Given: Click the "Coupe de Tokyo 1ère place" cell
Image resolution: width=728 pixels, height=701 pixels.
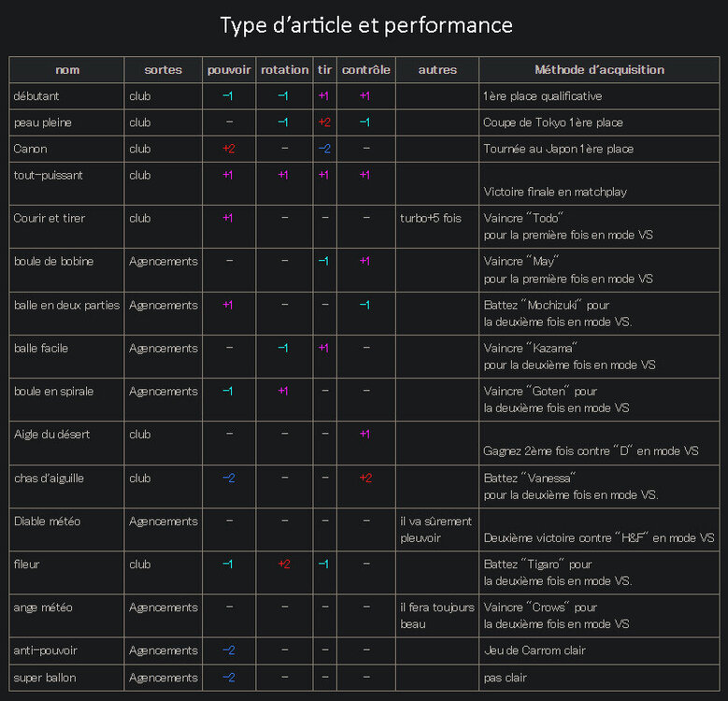Looking at the screenshot, I should point(553,122).
